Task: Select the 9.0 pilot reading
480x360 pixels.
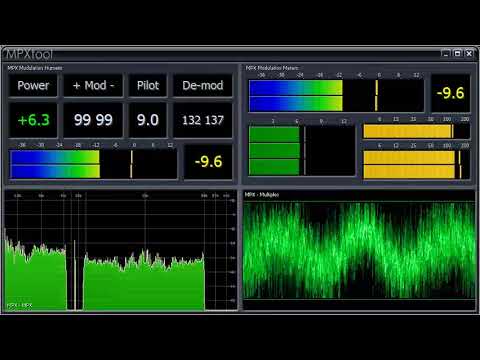Action: point(148,120)
